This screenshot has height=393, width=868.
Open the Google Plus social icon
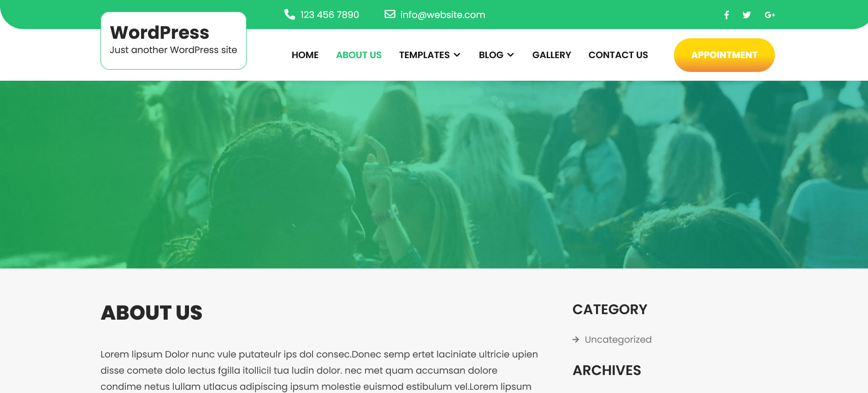(770, 15)
